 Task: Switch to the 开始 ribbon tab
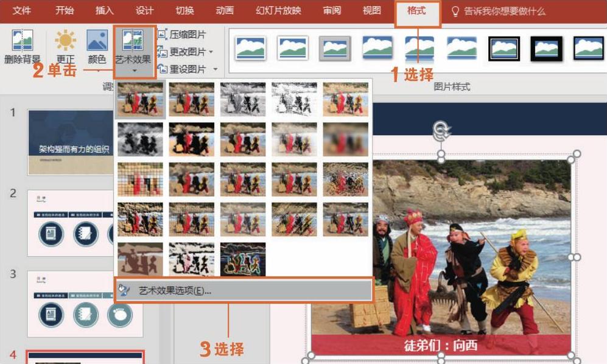65,10
